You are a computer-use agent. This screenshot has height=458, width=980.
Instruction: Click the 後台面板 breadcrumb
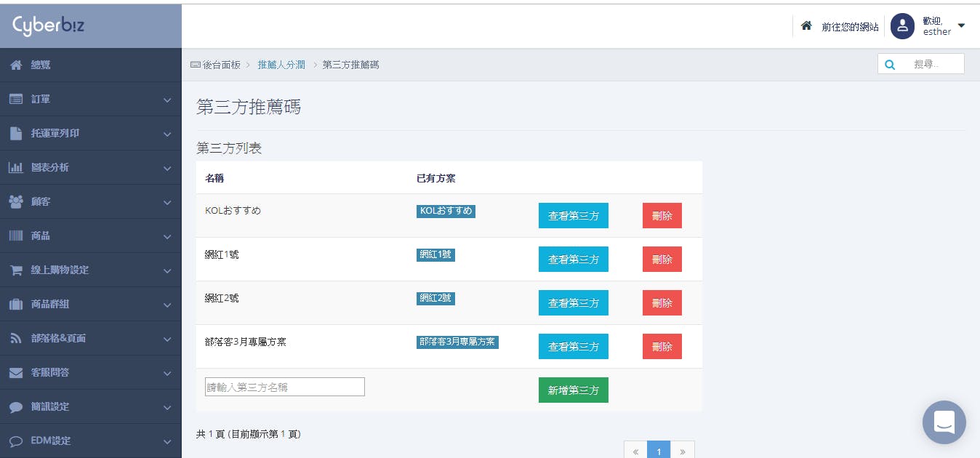(221, 65)
